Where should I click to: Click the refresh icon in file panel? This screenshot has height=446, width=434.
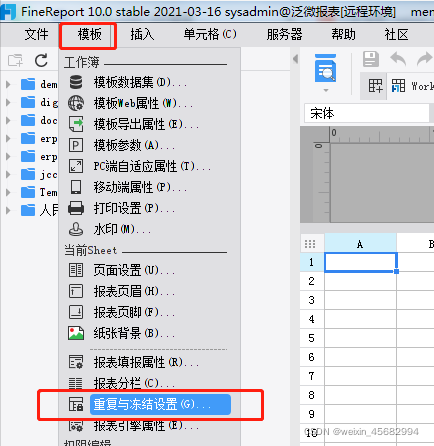[x=41, y=60]
